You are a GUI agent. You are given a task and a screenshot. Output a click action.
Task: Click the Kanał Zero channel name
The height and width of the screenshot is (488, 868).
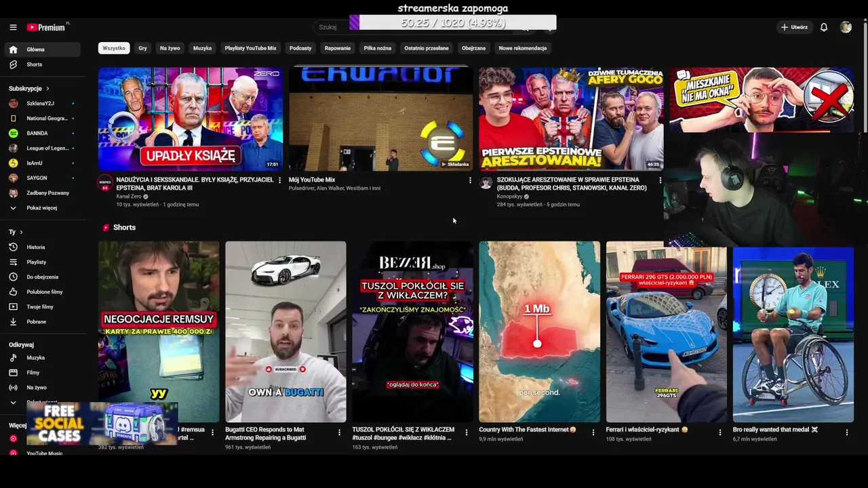pos(128,197)
